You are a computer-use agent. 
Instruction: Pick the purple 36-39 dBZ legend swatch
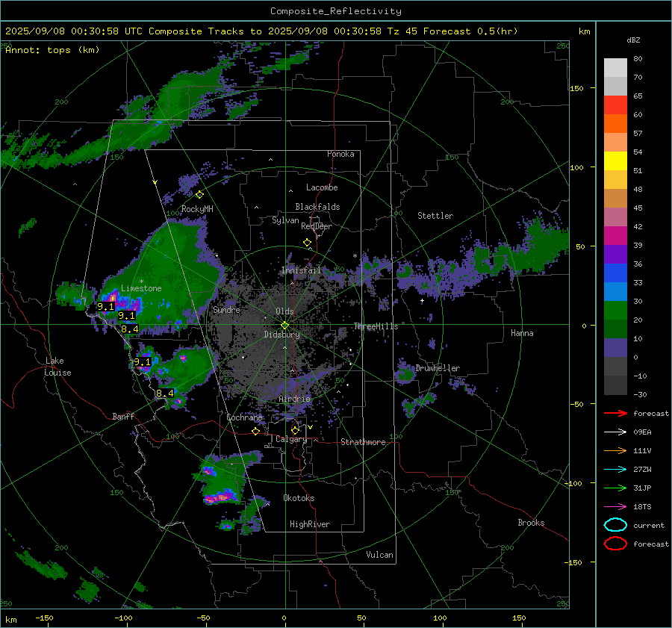point(615,255)
